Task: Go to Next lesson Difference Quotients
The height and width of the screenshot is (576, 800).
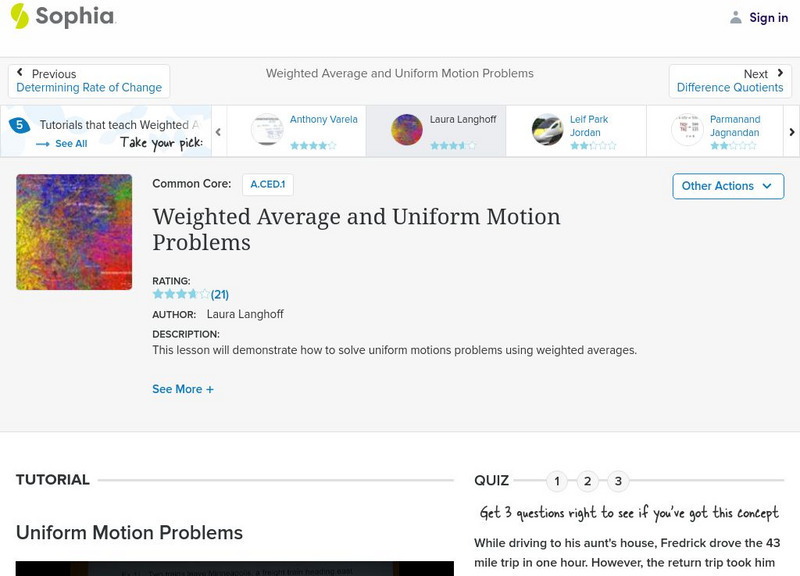Action: pyautogui.click(x=730, y=81)
